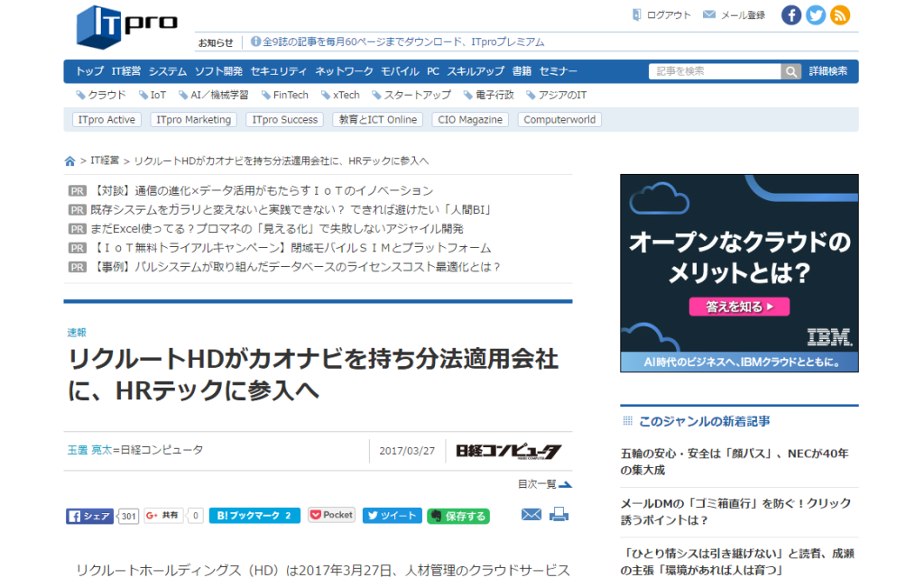Click the 速報 category label
The image size is (924, 587).
77,333
